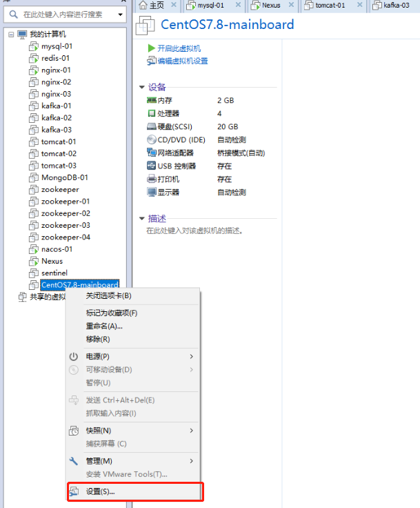The height and width of the screenshot is (508, 420).
Task: Collapse the 描述 section triangle
Action: 142,219
